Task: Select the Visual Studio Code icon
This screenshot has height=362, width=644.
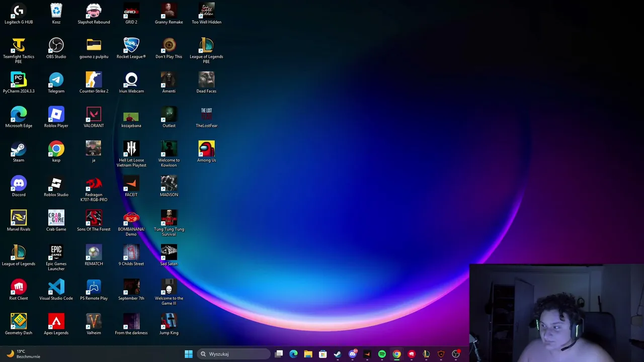Action: coord(56,290)
